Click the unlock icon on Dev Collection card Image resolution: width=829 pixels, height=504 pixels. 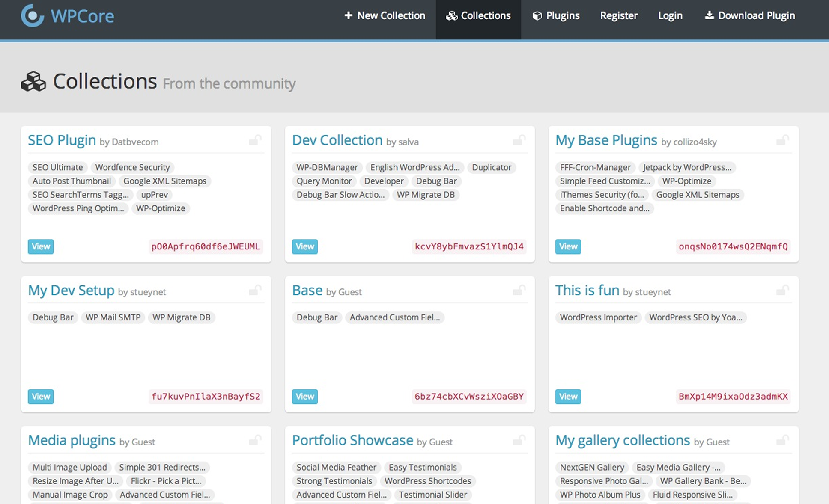(x=519, y=140)
